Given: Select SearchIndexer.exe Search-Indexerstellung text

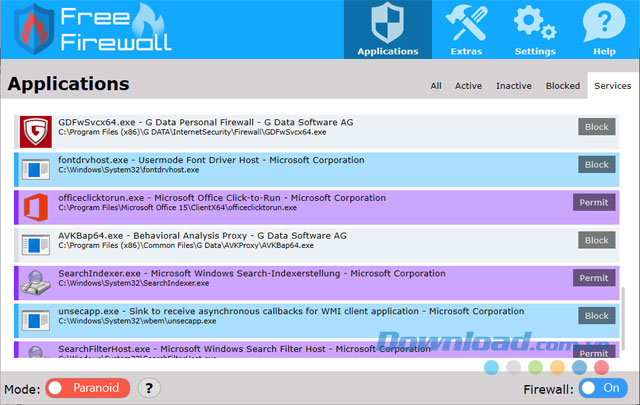Looking at the screenshot, I should click(x=252, y=273).
